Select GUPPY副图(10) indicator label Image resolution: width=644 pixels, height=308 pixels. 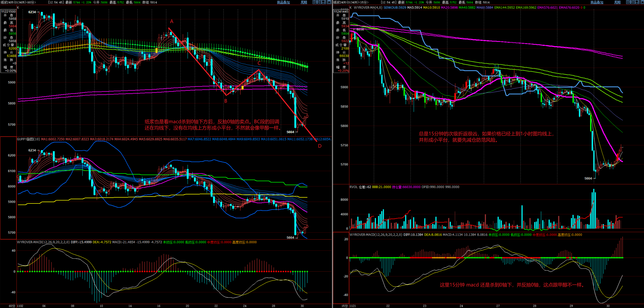point(28,139)
